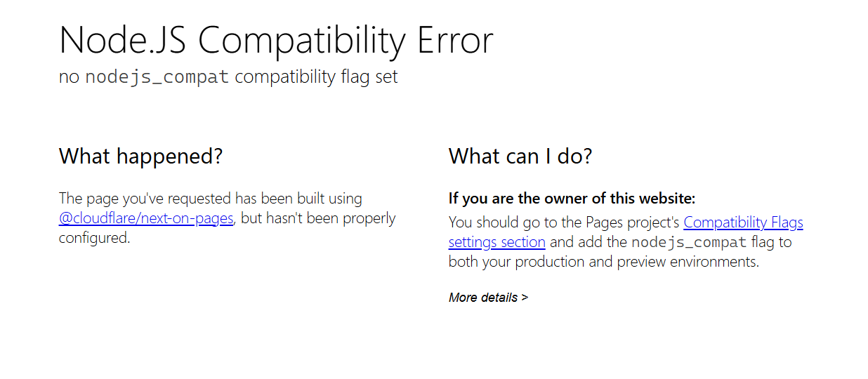The height and width of the screenshot is (379, 868).
Task: Click the word configured in the left paragraph
Action: (x=93, y=238)
